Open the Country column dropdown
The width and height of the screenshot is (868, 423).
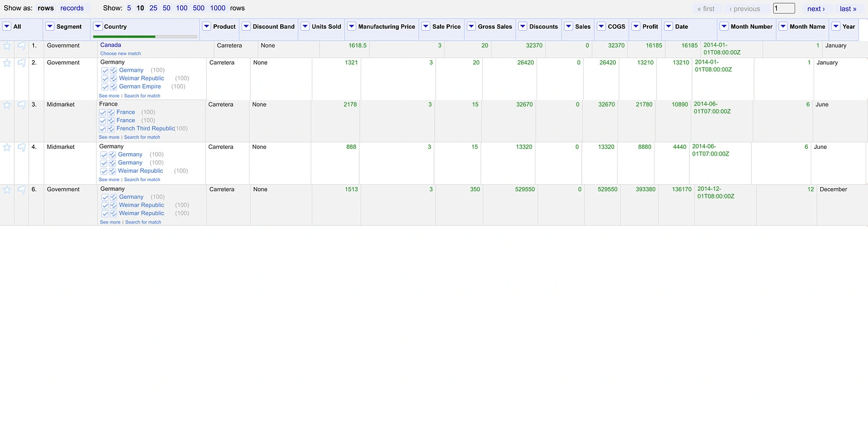(x=98, y=26)
